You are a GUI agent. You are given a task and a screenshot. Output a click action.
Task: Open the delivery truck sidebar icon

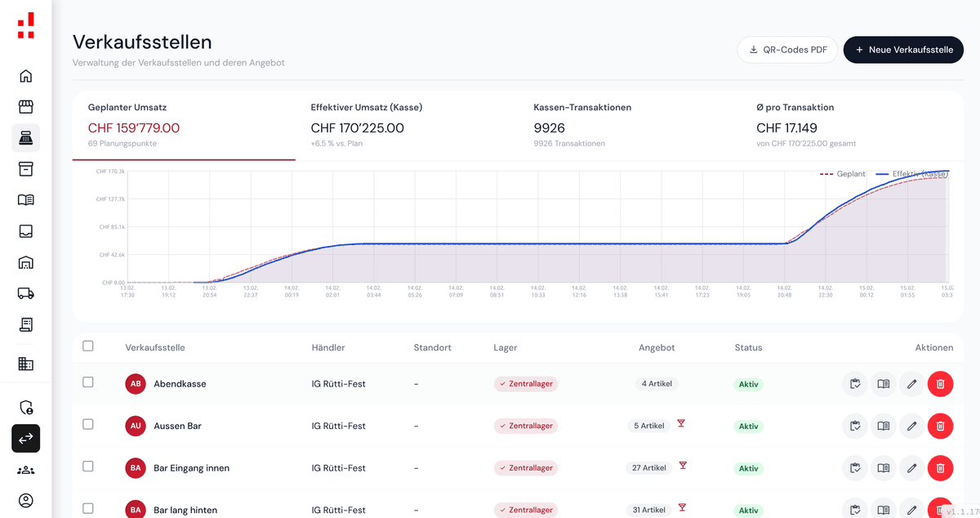coord(25,293)
